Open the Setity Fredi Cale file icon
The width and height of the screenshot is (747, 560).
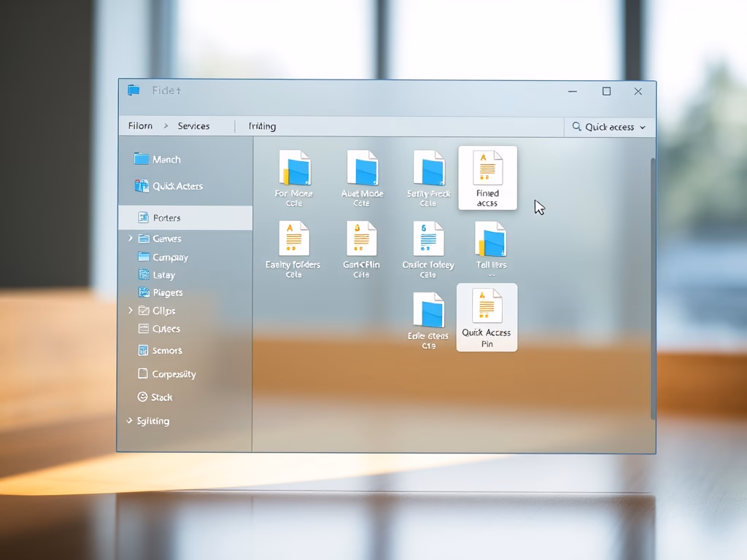429,168
